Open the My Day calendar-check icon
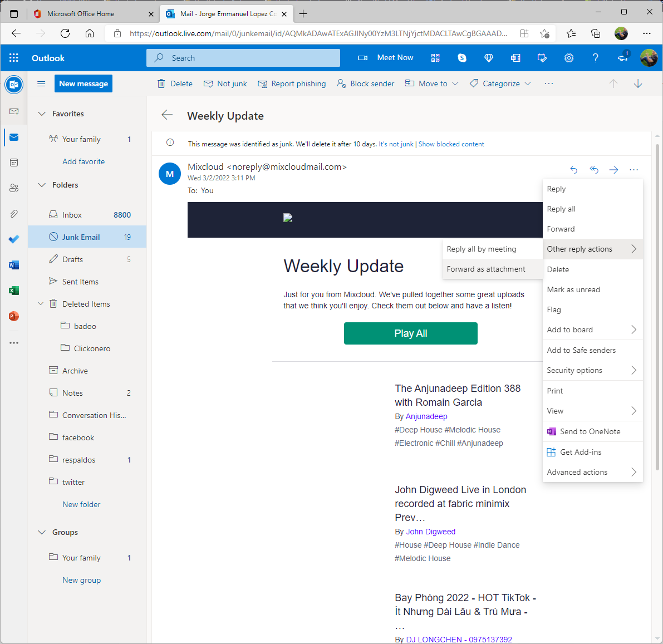Image resolution: width=663 pixels, height=644 pixels. tap(542, 58)
